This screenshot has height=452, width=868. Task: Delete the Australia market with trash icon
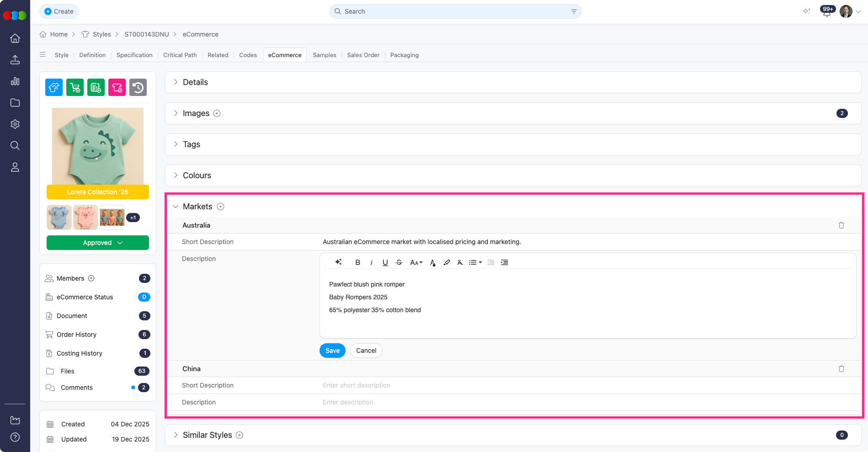(841, 225)
